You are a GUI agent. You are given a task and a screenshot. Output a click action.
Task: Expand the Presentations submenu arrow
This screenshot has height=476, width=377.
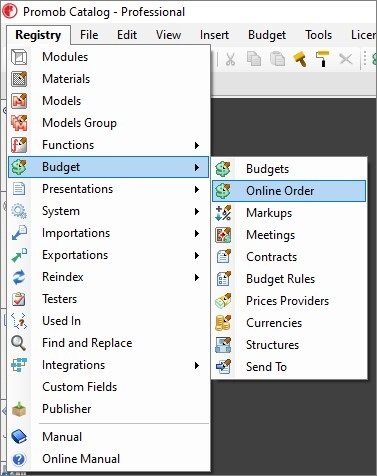197,189
